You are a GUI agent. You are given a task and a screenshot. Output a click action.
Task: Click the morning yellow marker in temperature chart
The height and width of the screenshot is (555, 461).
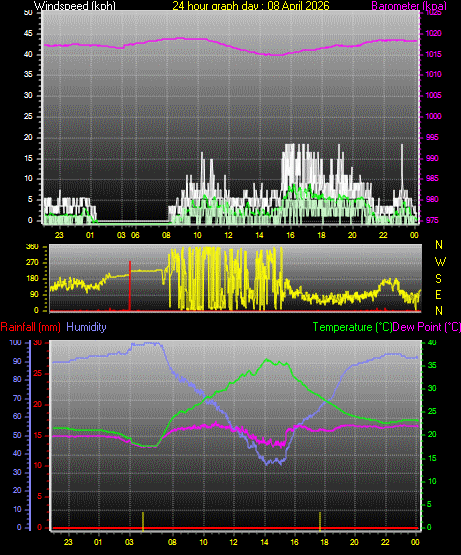(143, 522)
